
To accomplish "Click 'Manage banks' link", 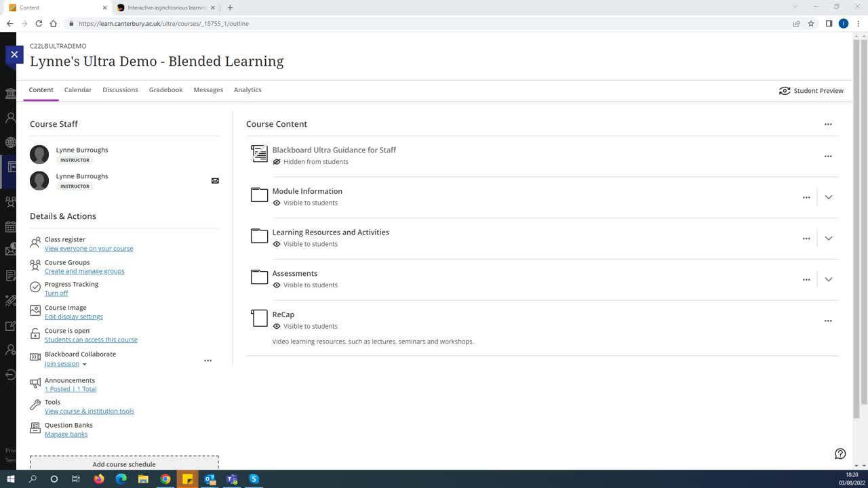I will 66,434.
